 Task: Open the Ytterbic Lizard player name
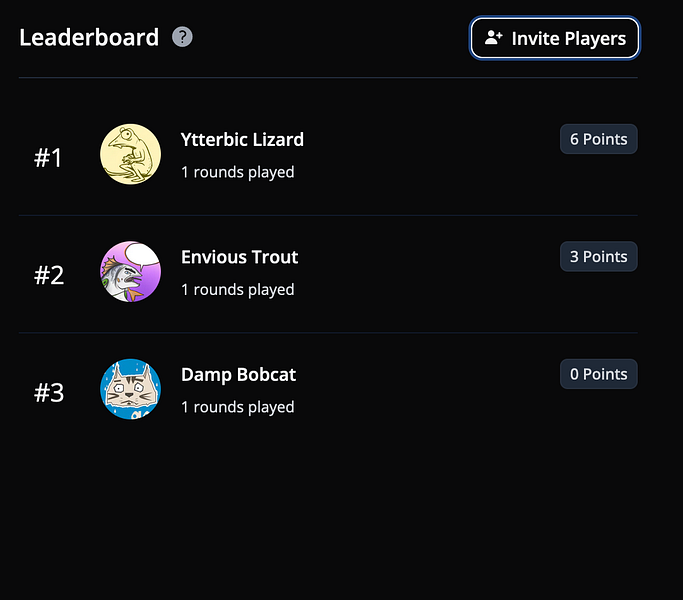[x=242, y=139]
